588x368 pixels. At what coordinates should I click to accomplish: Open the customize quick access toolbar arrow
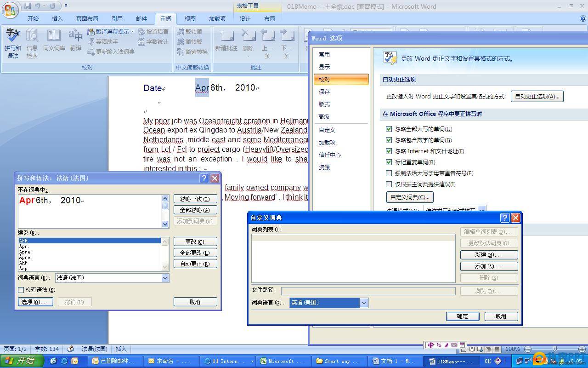coord(66,6)
